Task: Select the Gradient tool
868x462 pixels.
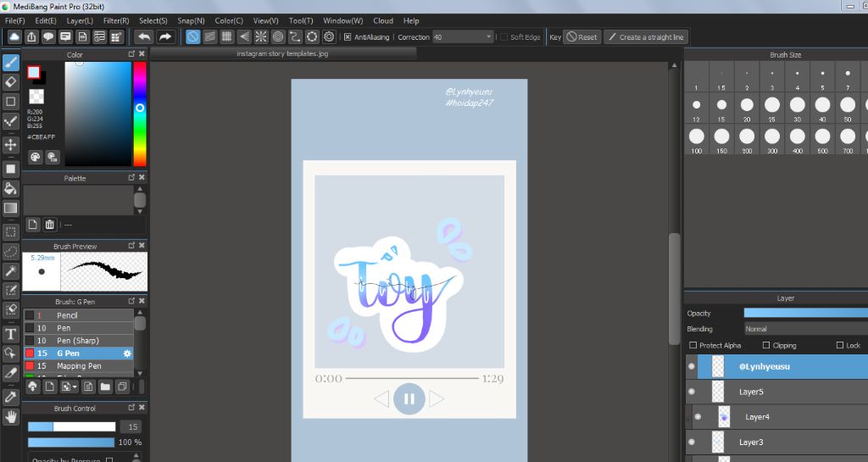Action: 10,208
